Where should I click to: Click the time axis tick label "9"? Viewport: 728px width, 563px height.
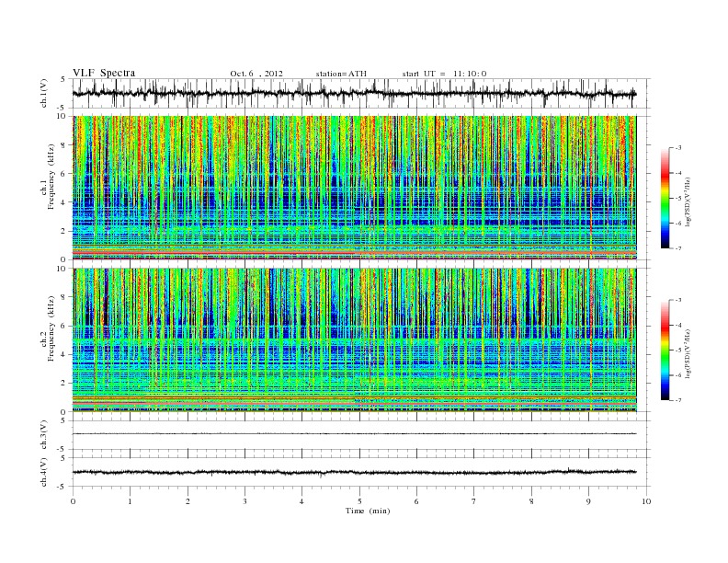coord(588,501)
